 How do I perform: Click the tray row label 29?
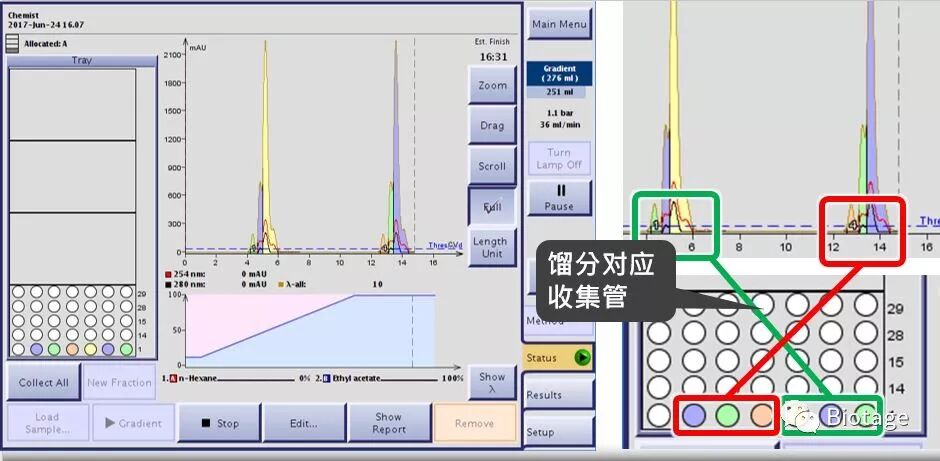141,294
